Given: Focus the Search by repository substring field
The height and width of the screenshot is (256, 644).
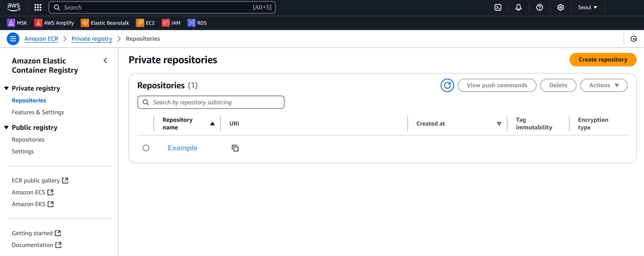Looking at the screenshot, I should click(x=211, y=102).
